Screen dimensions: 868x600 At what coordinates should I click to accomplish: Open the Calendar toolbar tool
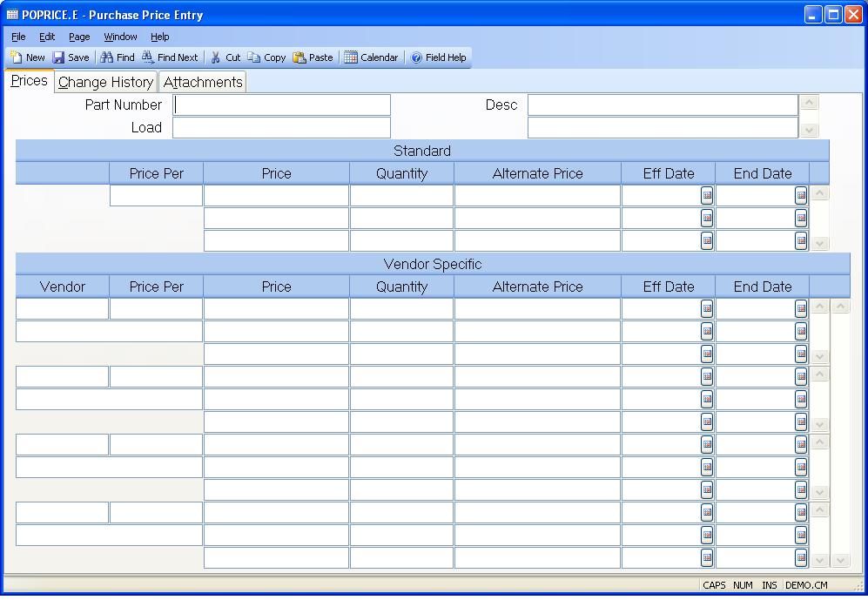pyautogui.click(x=351, y=57)
